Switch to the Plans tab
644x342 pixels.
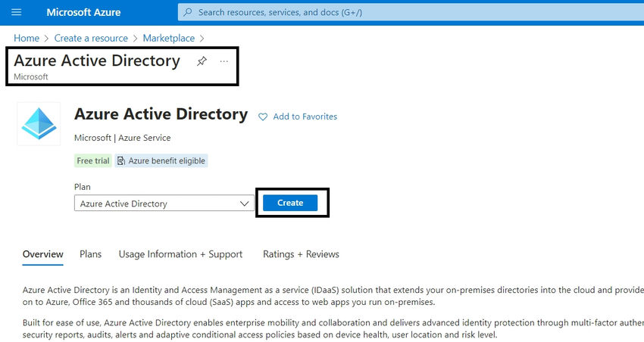point(90,254)
